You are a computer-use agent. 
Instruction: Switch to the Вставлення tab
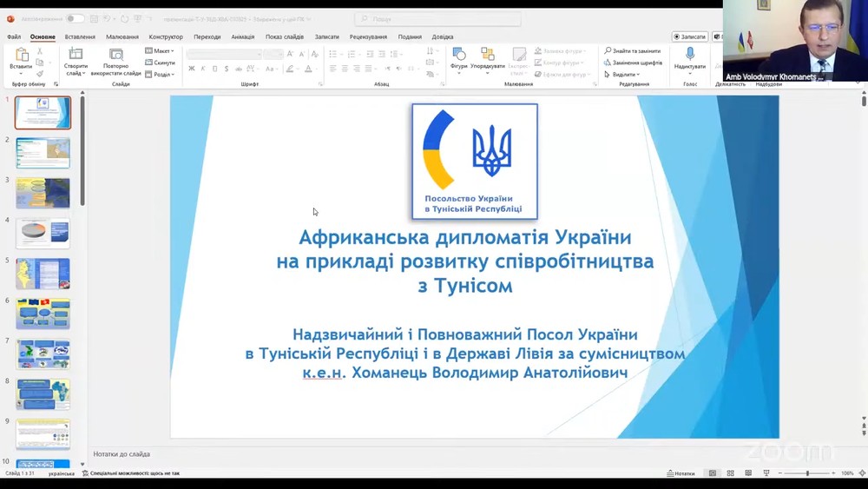[80, 36]
